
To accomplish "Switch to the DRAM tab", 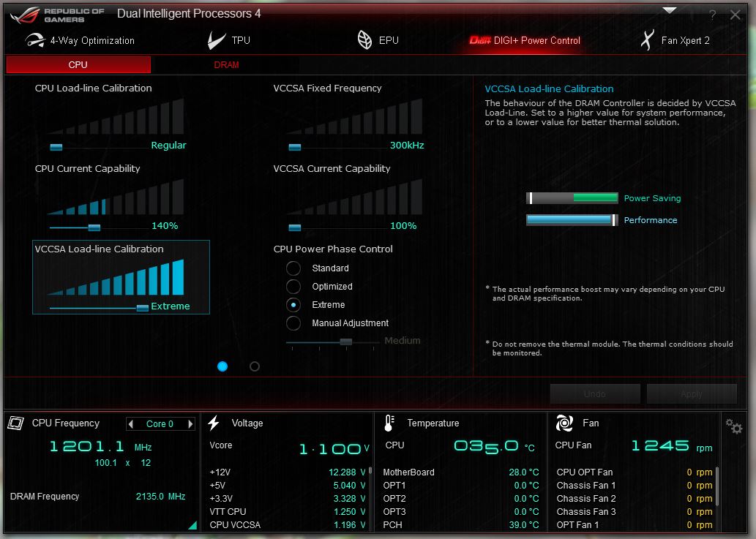I will (x=226, y=64).
